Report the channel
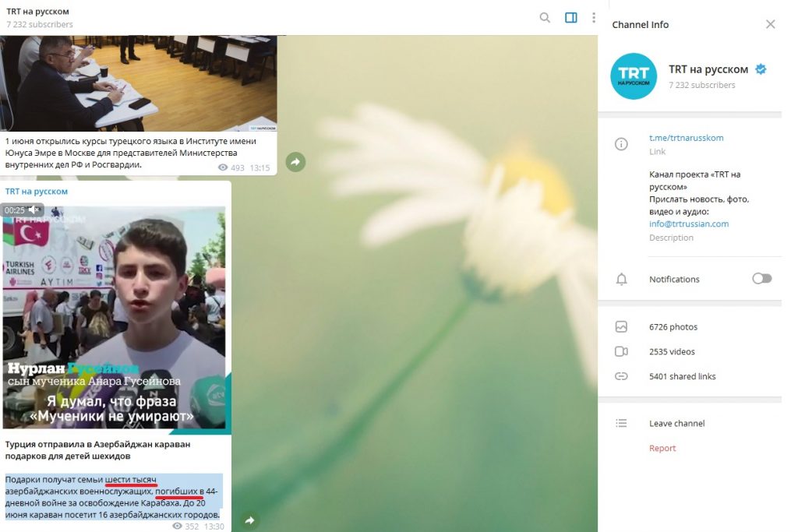The image size is (798, 532). tap(662, 448)
